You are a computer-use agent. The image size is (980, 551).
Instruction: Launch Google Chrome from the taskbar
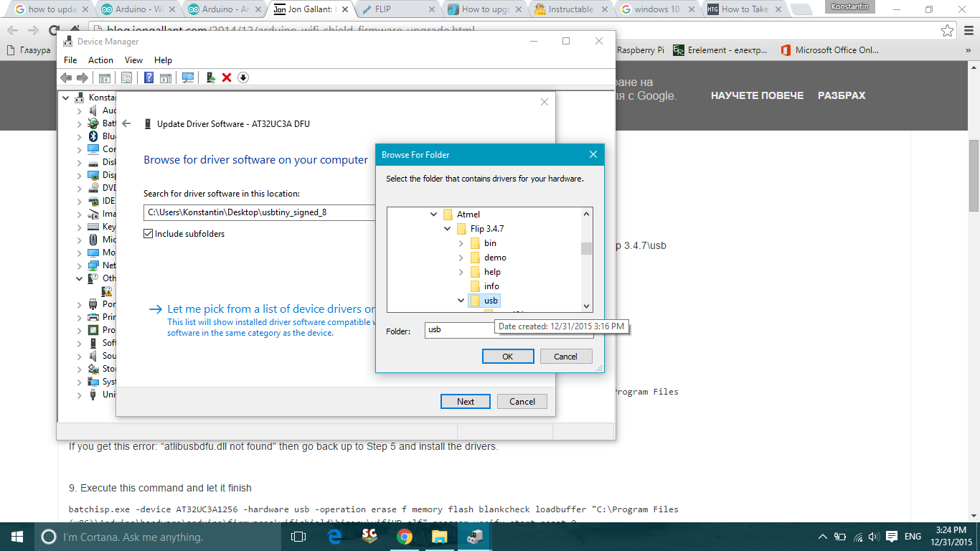coord(404,536)
